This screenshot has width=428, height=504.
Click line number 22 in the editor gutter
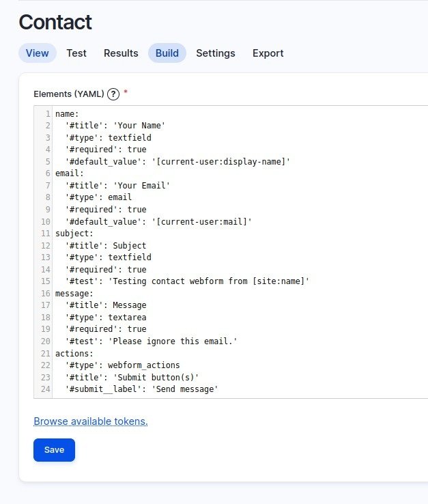[x=46, y=365]
